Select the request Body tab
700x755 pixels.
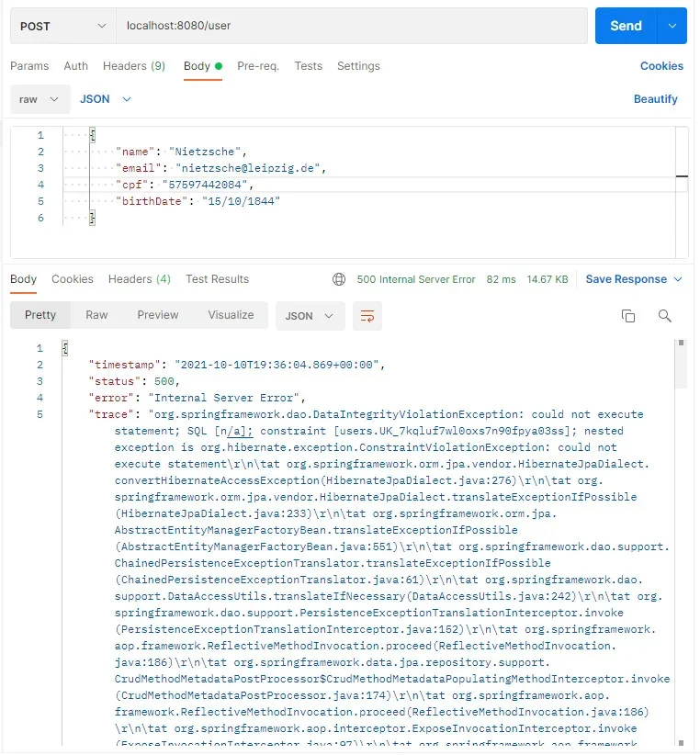[203, 66]
